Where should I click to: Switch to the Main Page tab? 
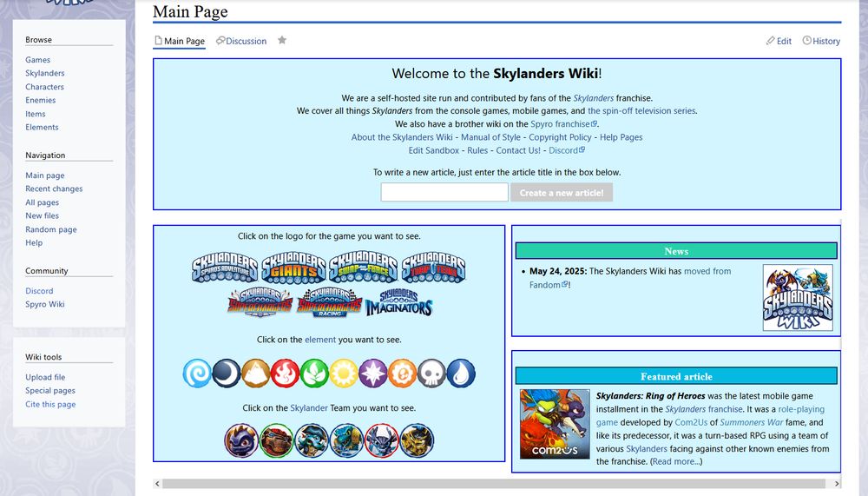(180, 41)
